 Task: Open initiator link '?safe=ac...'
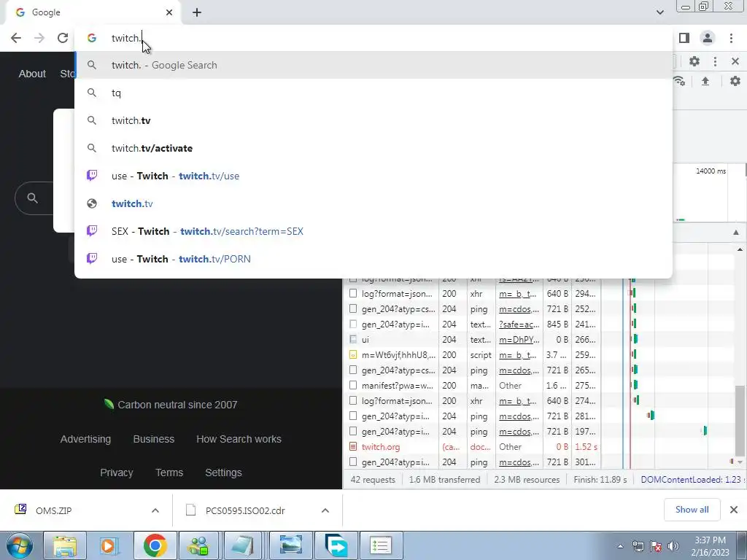click(x=519, y=324)
